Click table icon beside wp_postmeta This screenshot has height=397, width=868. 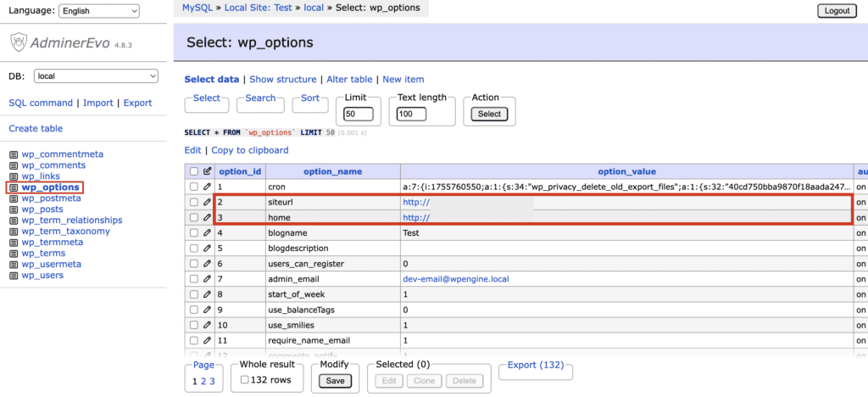coord(14,198)
